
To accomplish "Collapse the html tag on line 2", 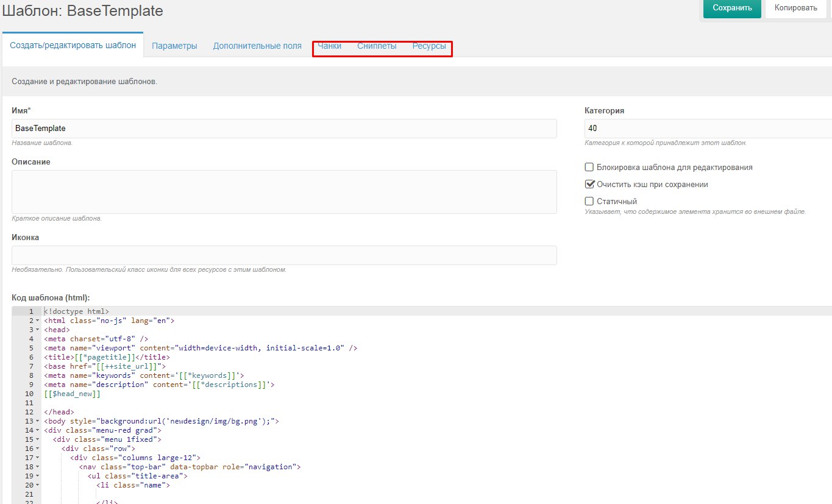I will (38, 321).
